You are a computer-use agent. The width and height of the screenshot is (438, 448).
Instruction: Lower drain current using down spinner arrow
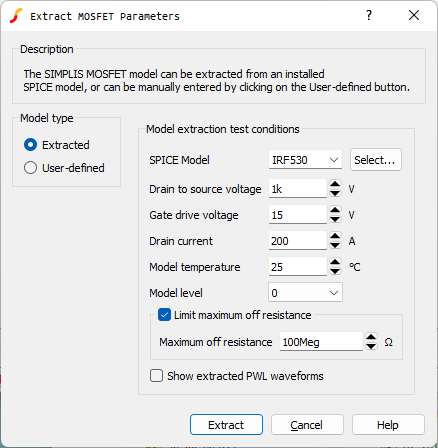(x=335, y=245)
